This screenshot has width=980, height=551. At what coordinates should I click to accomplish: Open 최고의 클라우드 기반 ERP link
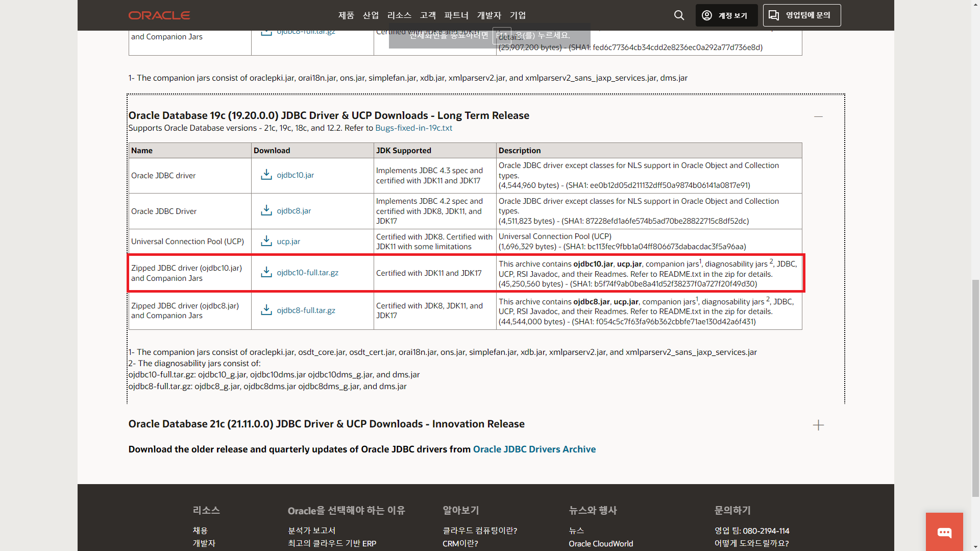click(x=332, y=543)
